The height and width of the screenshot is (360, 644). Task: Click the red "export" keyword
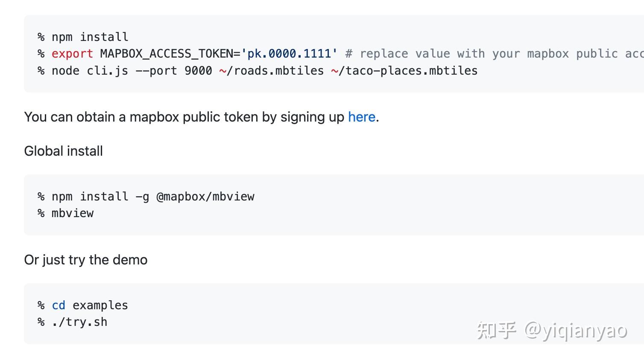[x=72, y=54]
